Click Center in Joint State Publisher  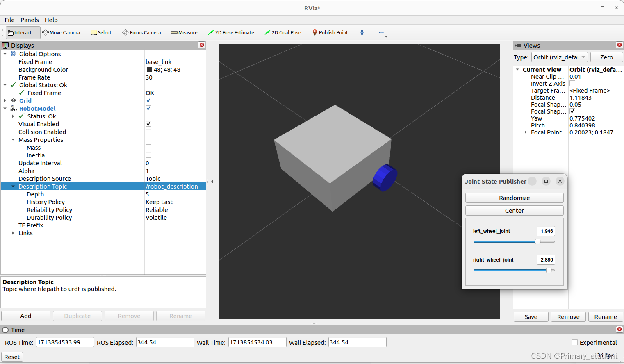[x=515, y=211]
